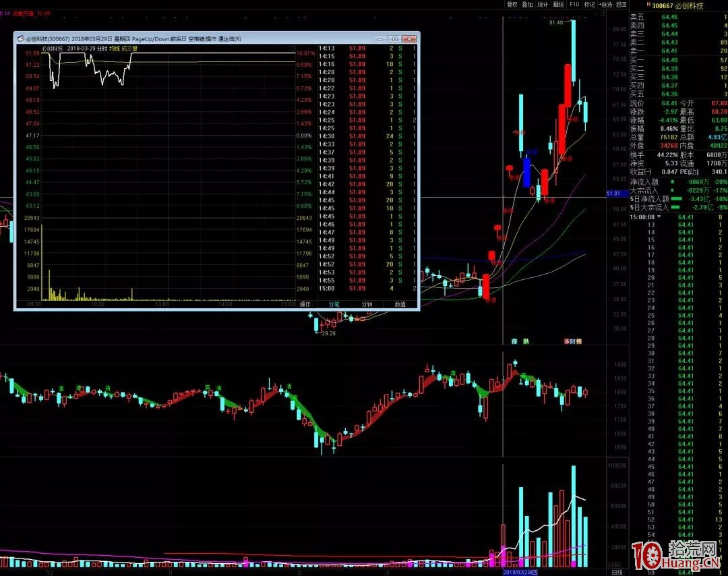
Task: Click the 2018/03/29 date marker
Action: (x=520, y=572)
